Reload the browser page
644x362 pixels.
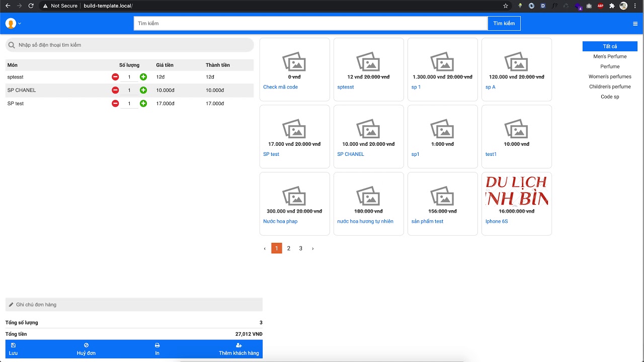coord(31,6)
